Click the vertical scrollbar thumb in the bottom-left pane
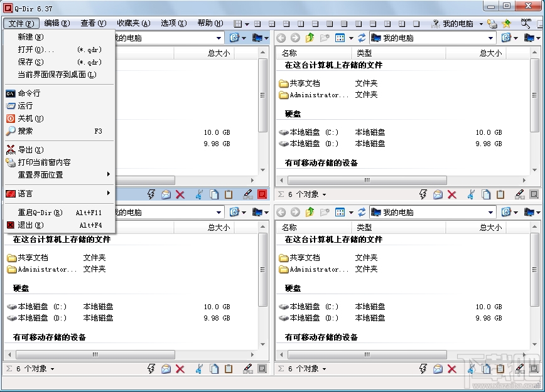 262,270
